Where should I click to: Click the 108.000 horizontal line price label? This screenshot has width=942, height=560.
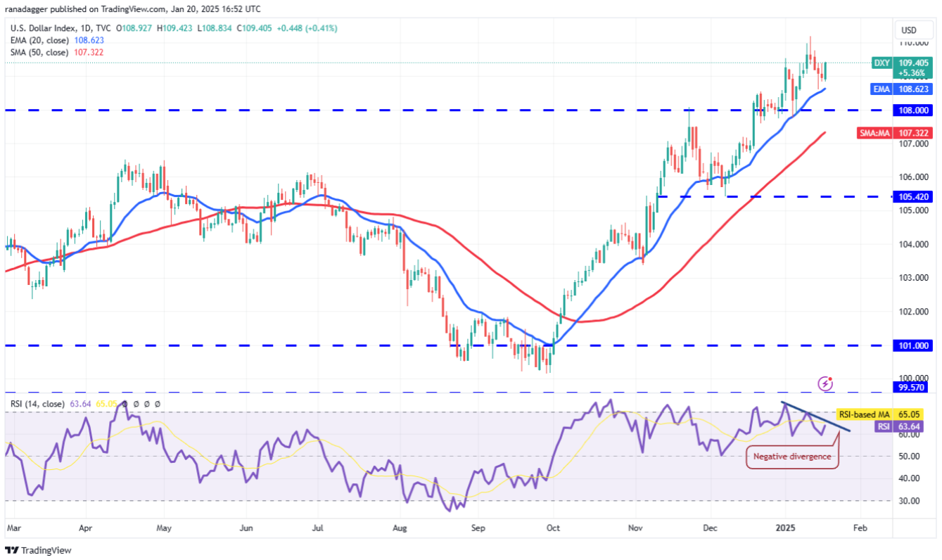pyautogui.click(x=914, y=110)
